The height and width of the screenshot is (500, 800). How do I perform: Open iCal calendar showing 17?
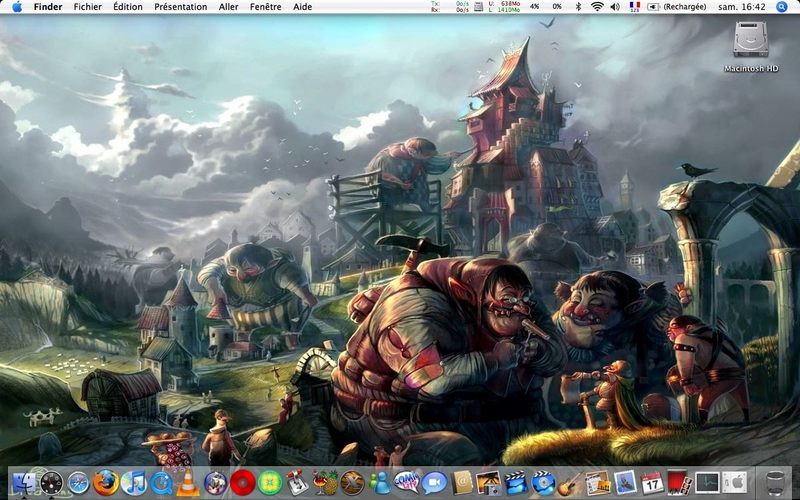[652, 483]
